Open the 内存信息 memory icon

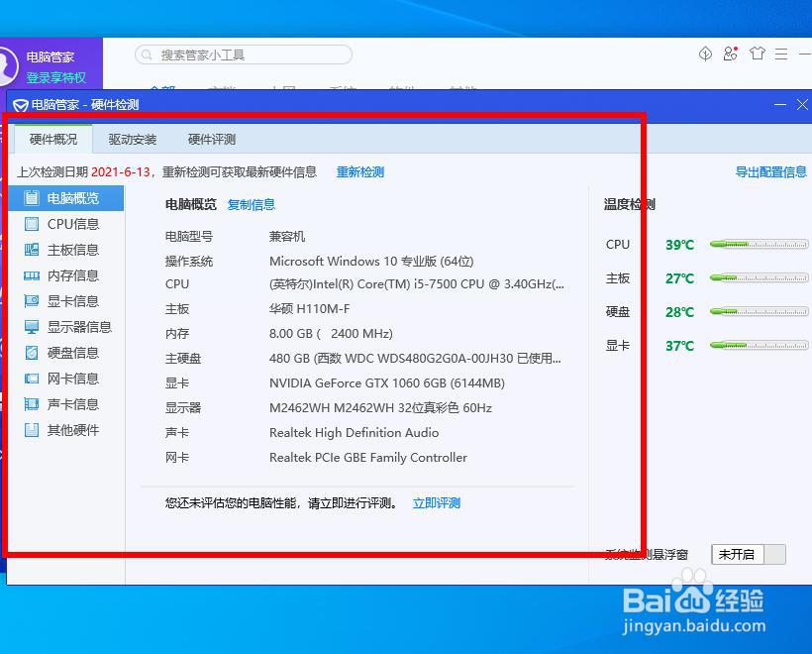point(32,275)
